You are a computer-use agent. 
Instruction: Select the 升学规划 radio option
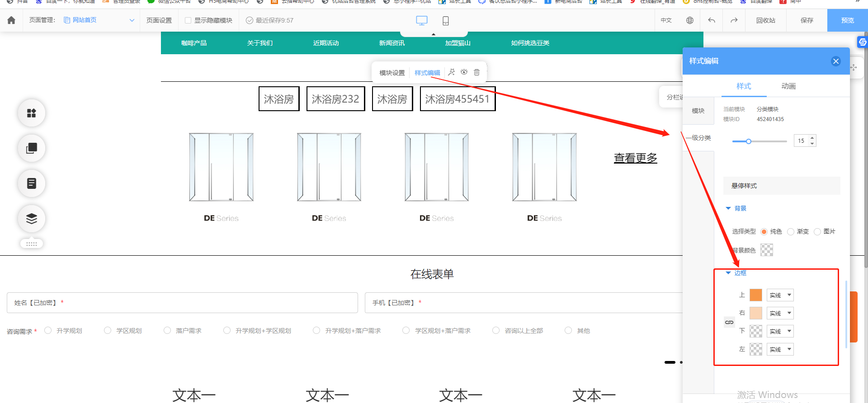point(48,330)
